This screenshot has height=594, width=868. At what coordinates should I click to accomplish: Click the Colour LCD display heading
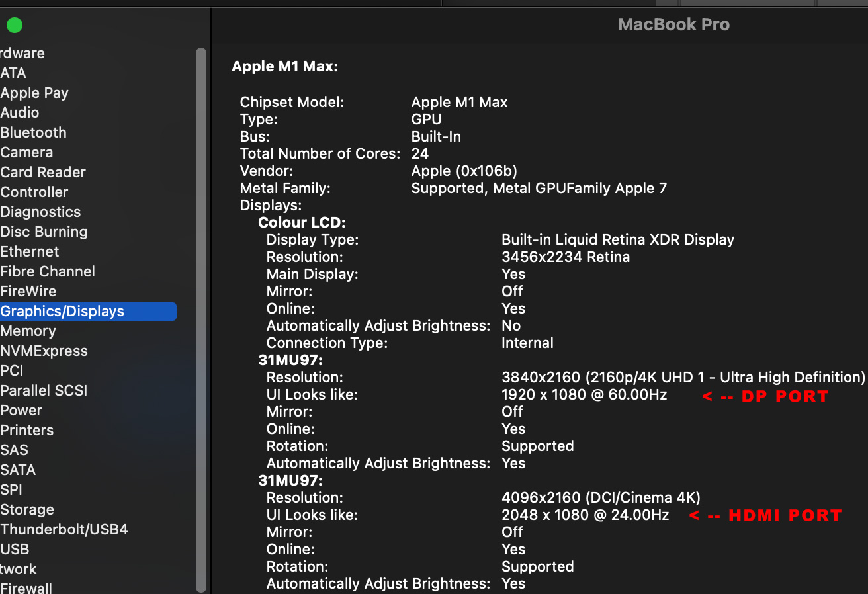coord(302,223)
